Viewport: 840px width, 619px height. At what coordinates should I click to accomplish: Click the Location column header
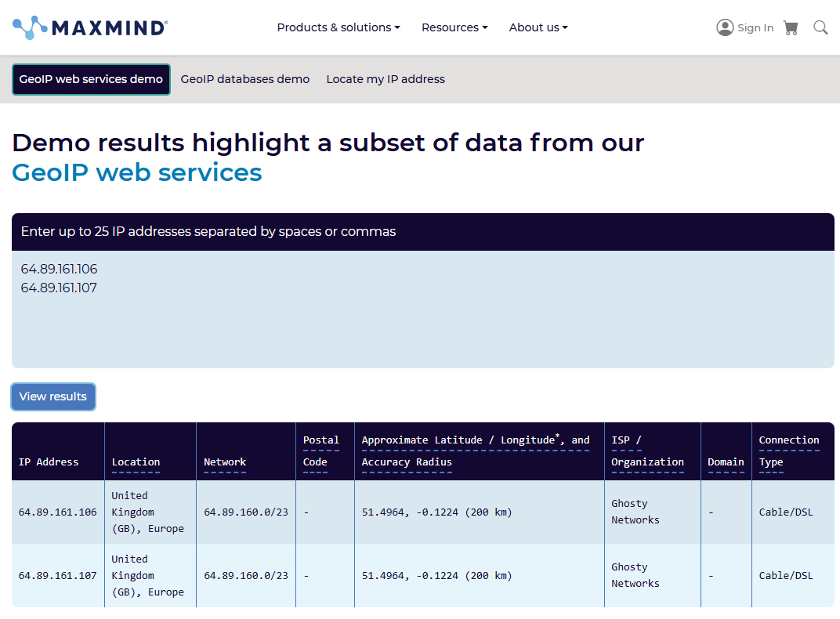pyautogui.click(x=136, y=462)
